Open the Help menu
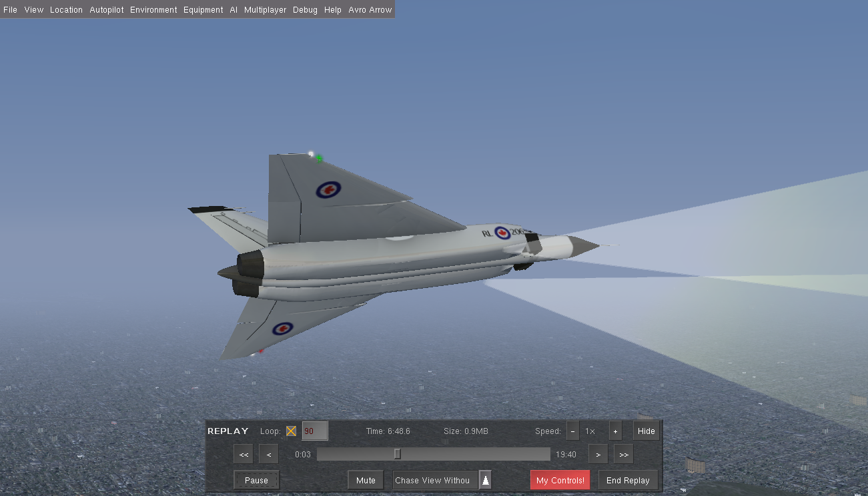Viewport: 868px width, 496px height. (x=333, y=10)
